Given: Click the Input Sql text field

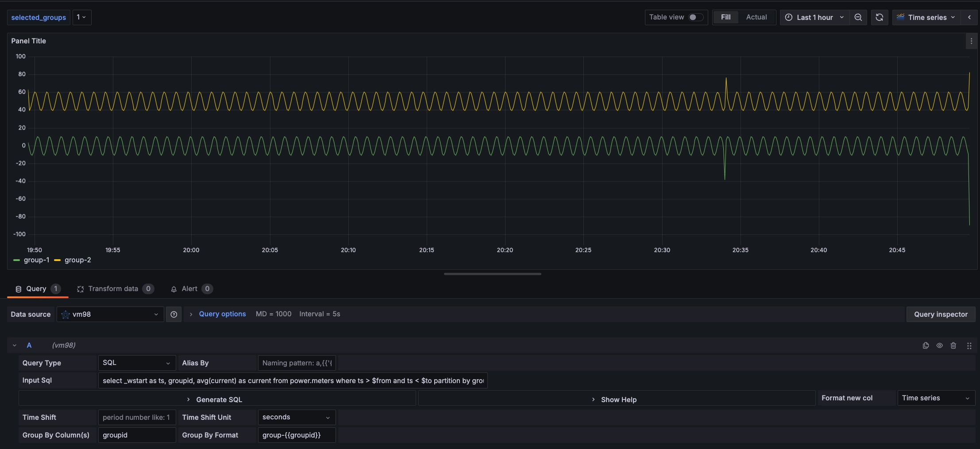Looking at the screenshot, I should click(x=293, y=380).
